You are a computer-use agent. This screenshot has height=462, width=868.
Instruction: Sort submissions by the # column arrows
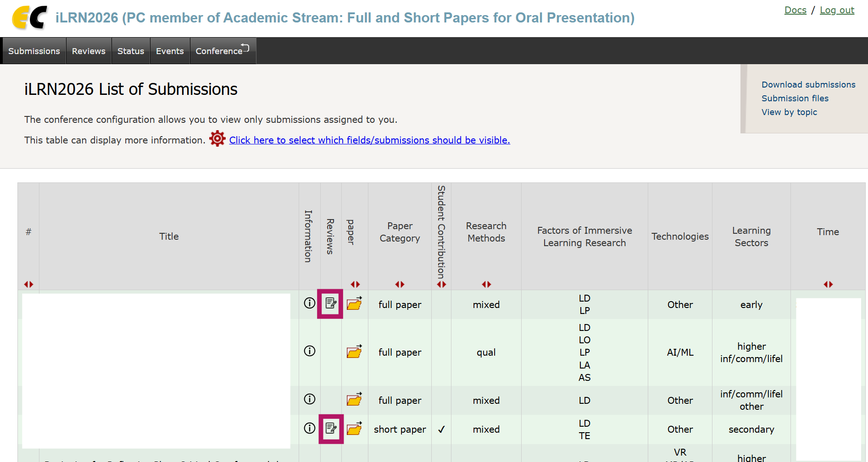point(28,284)
